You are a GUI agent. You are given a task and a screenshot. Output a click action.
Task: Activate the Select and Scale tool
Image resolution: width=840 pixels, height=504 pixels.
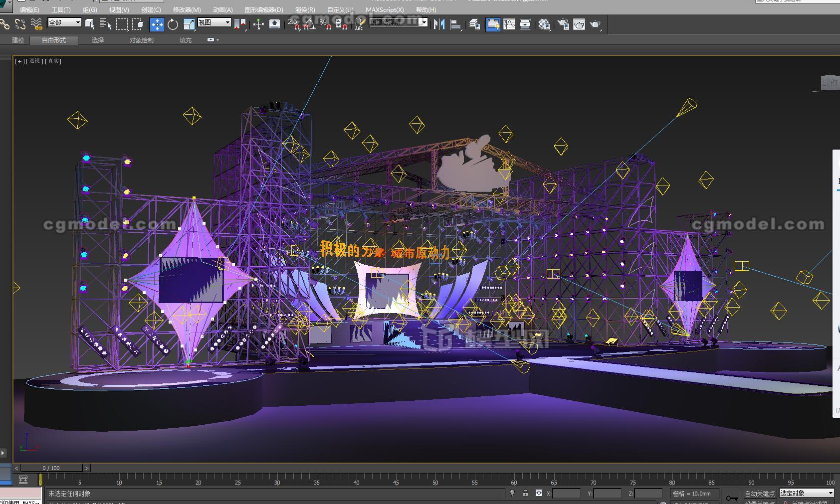[189, 24]
